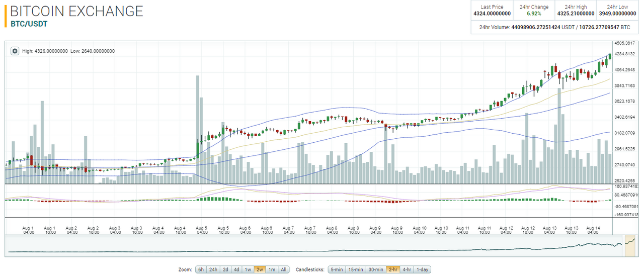Select the 2w zoom option
The width and height of the screenshot is (644, 278).
[x=260, y=269]
